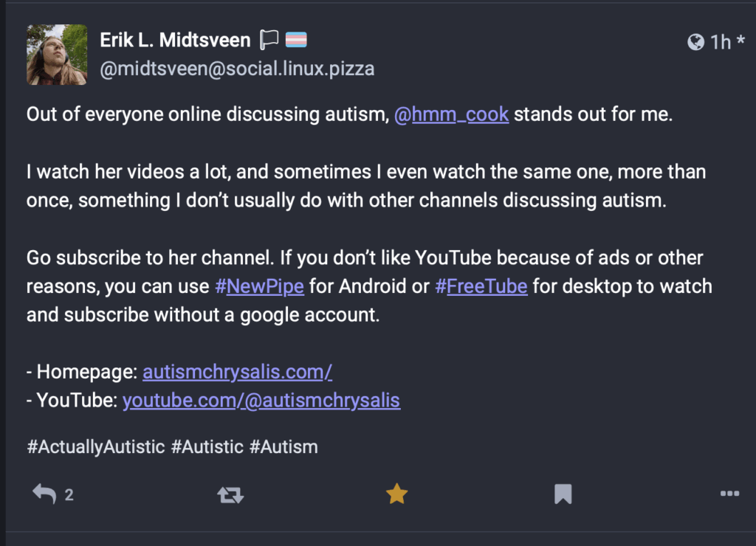Open the #FreeTube hashtag link
Image resolution: width=756 pixels, height=546 pixels.
click(x=481, y=286)
